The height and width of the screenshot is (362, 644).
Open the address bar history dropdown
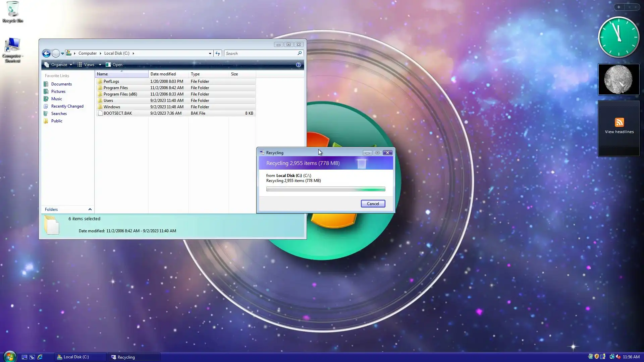click(210, 53)
